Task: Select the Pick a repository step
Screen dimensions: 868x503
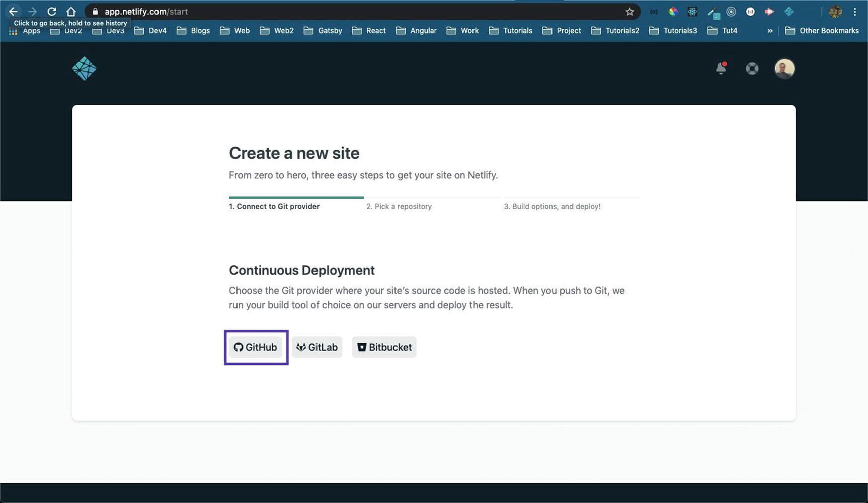Action: pos(399,206)
